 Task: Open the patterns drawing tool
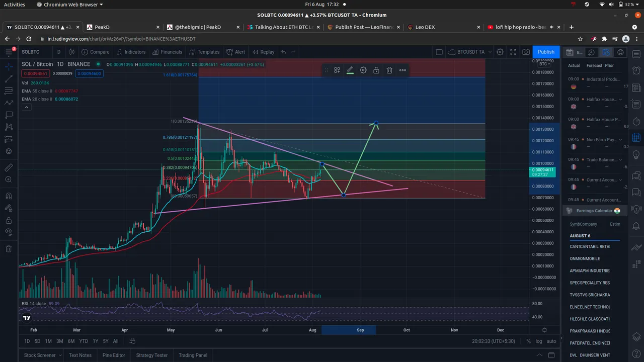point(9,127)
